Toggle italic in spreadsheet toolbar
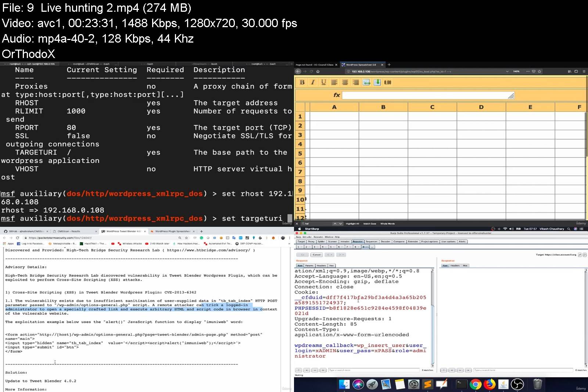The width and height of the screenshot is (588, 392). (313, 82)
